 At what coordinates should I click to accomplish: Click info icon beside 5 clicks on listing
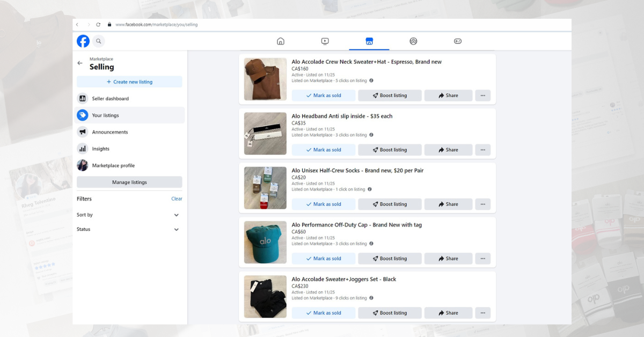coord(371,80)
